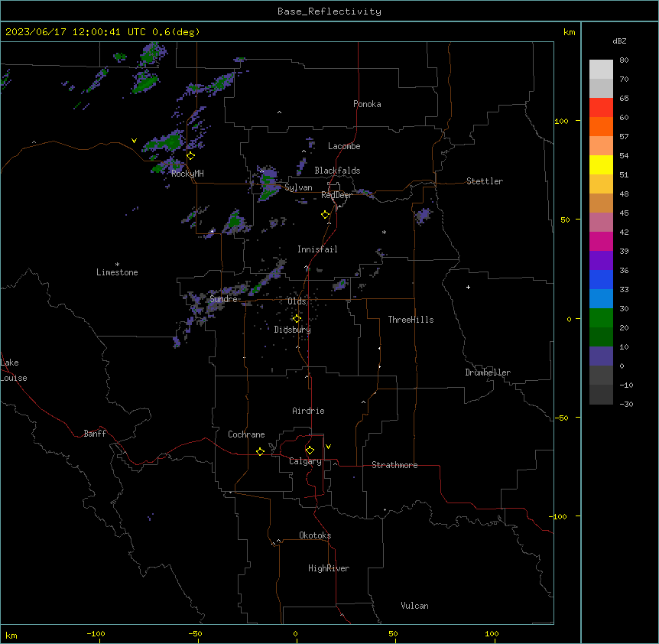This screenshot has height=644, width=659.
Task: Click the RedDeer map label
Action: point(336,195)
